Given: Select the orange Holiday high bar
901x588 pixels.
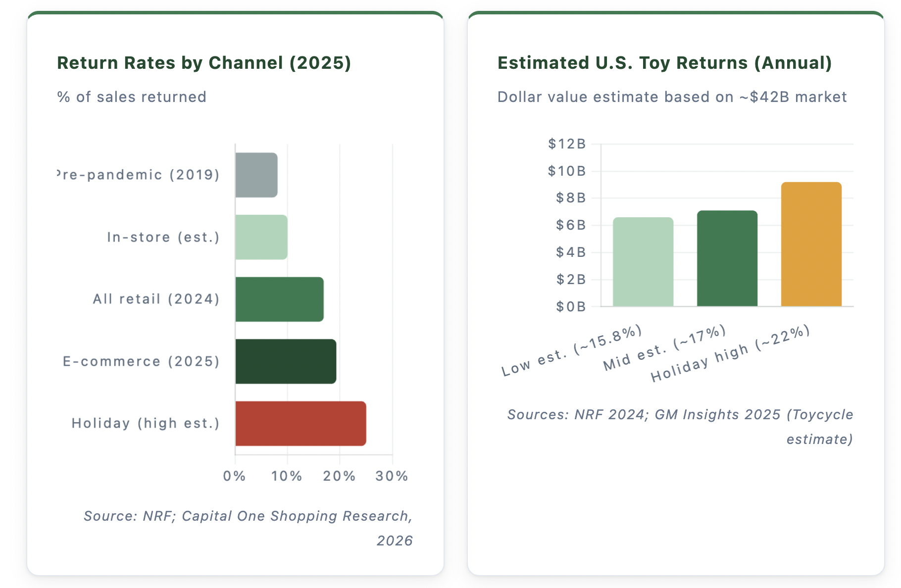Looking at the screenshot, I should (x=811, y=244).
